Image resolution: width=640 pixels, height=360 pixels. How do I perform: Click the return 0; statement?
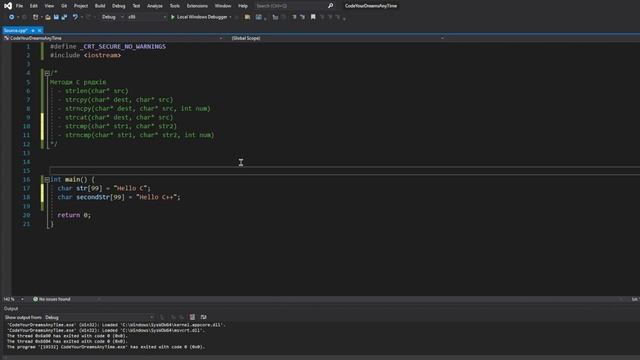(74, 215)
